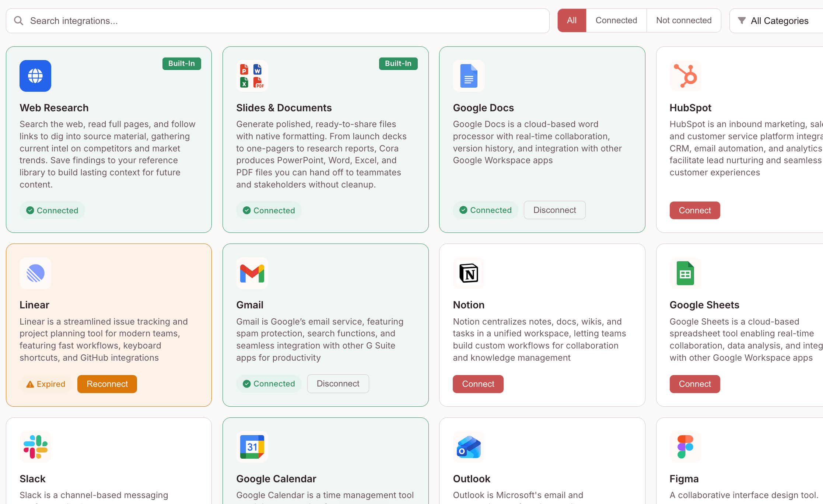Click the Google Sheets icon
Image resolution: width=823 pixels, height=504 pixels.
[x=685, y=273]
